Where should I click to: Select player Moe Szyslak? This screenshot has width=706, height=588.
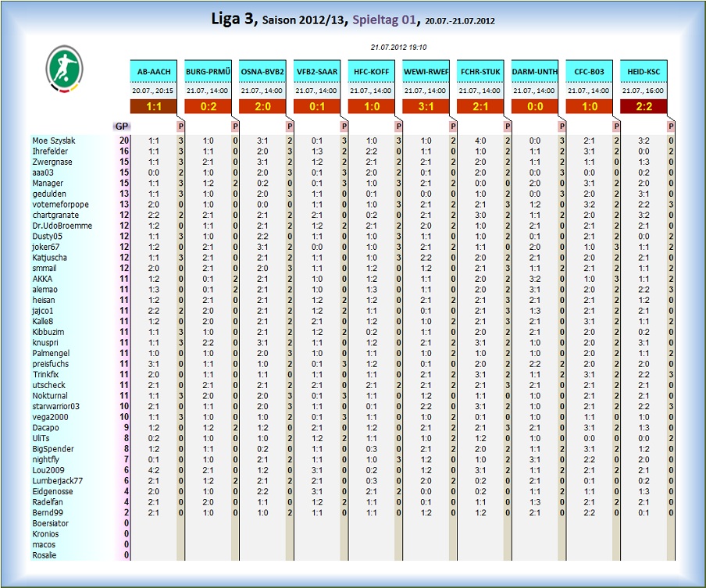click(54, 141)
